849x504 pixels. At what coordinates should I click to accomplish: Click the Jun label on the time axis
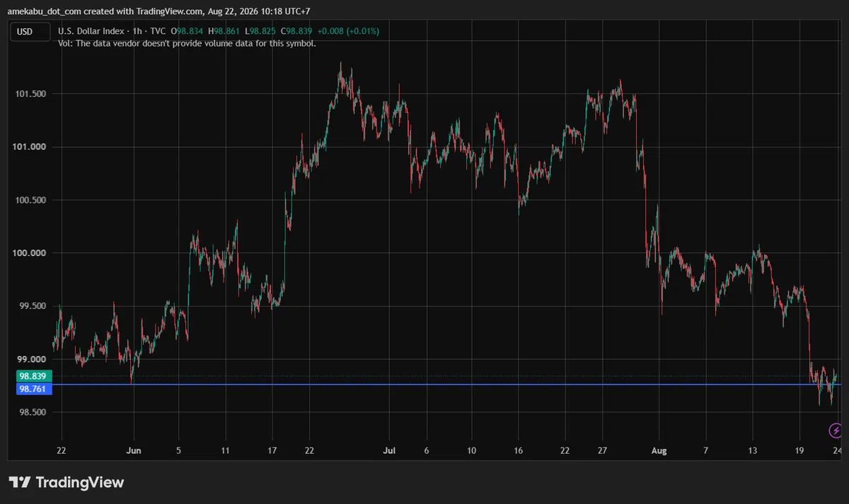[x=134, y=450]
